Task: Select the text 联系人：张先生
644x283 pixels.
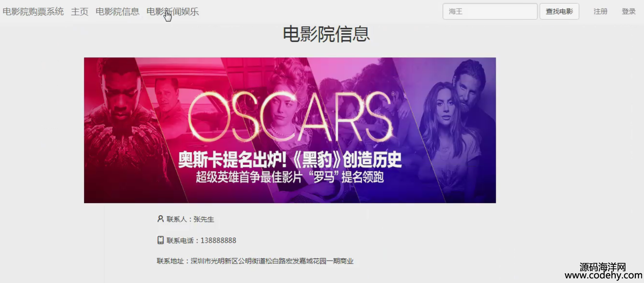Action: [190, 219]
